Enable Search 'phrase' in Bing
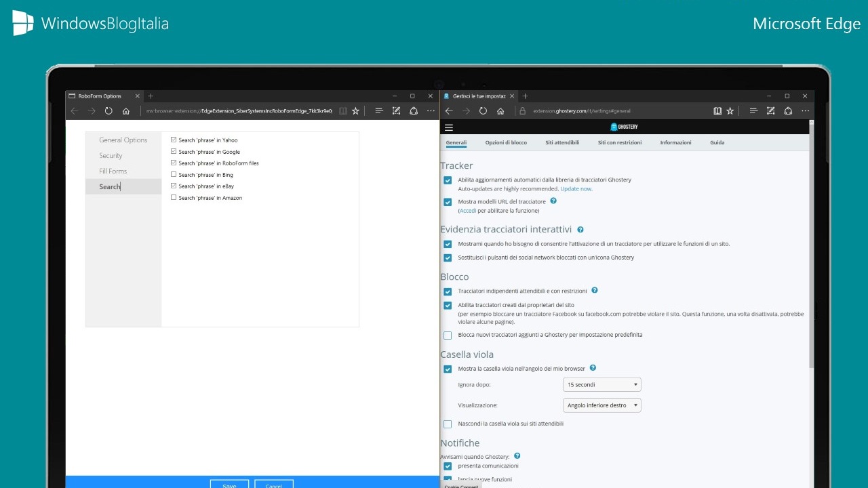This screenshot has width=868, height=488. coord(174,174)
